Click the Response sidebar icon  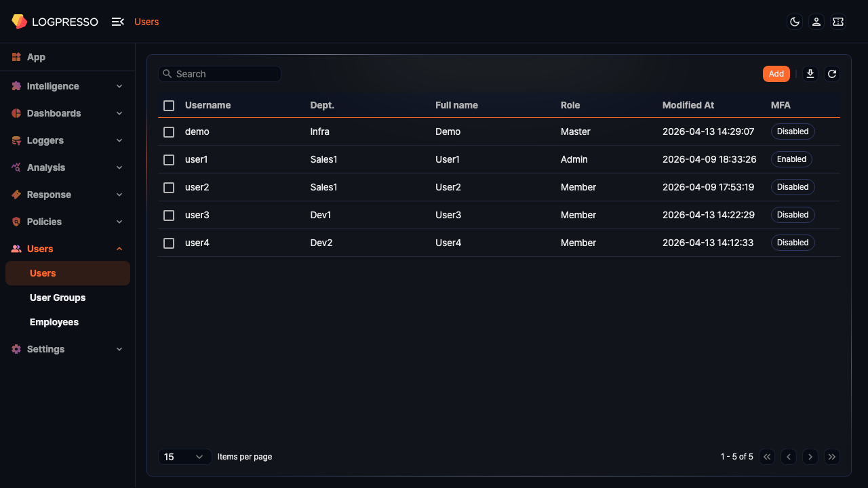(16, 195)
